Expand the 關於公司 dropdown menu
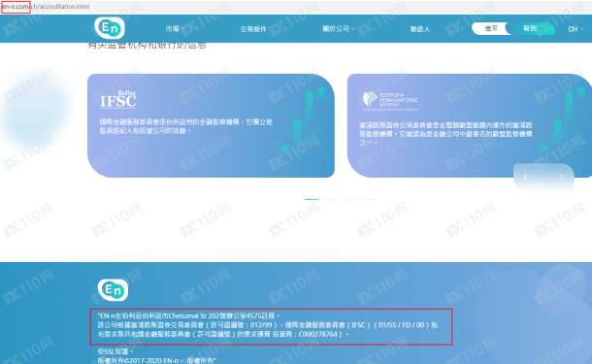 [339, 29]
